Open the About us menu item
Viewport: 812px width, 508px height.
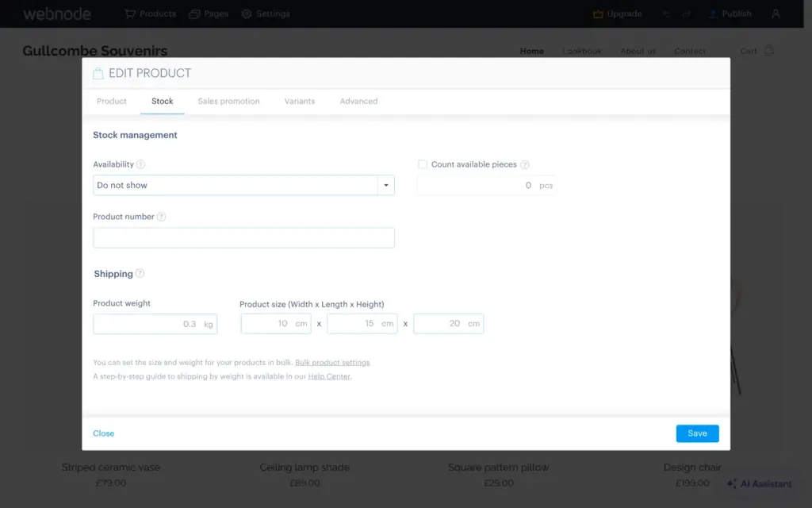click(x=638, y=51)
